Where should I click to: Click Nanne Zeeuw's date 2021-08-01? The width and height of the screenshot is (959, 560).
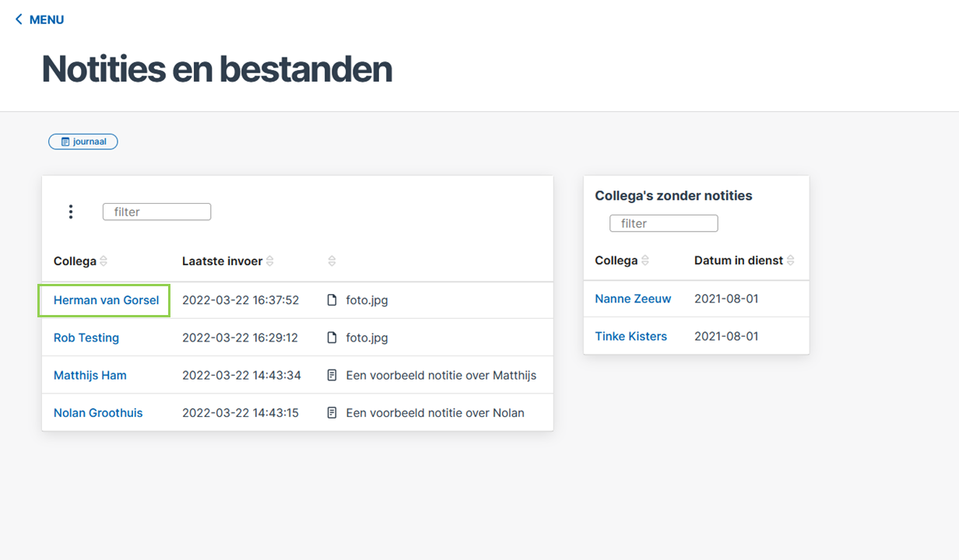726,299
